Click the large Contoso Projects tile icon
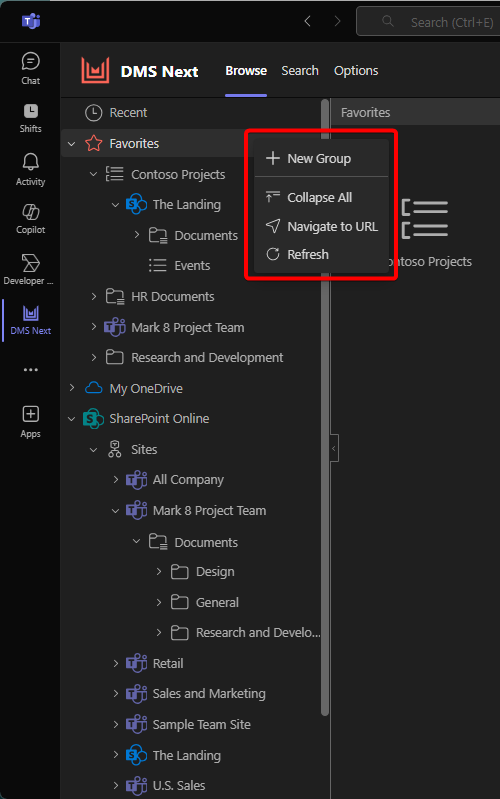 (x=425, y=219)
